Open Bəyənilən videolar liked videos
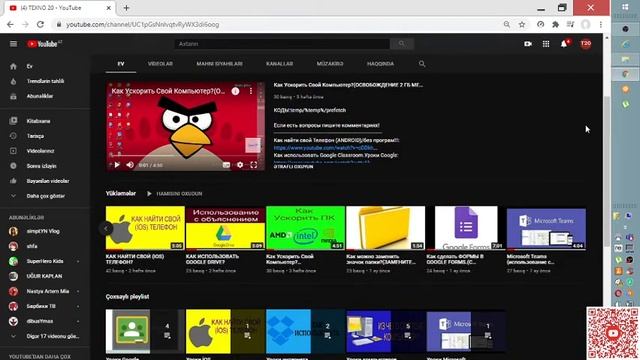The width and height of the screenshot is (640, 360). 45,181
